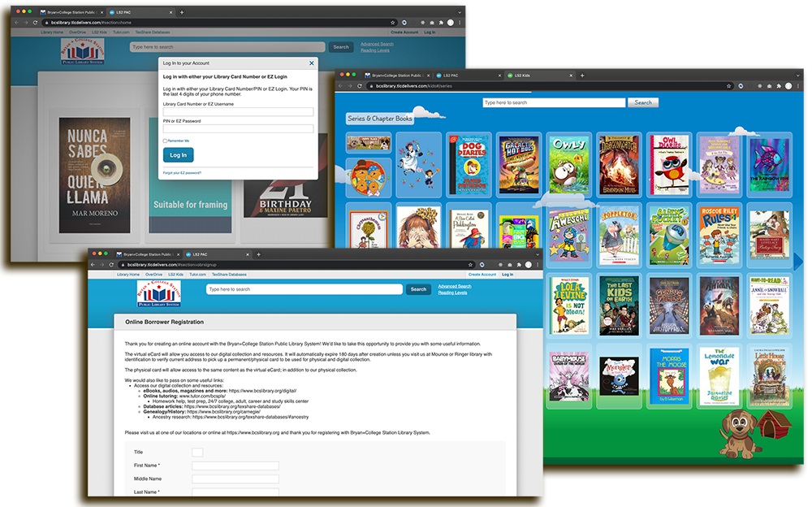
Task: Focus Middle Name field in registration form
Action: (235, 479)
